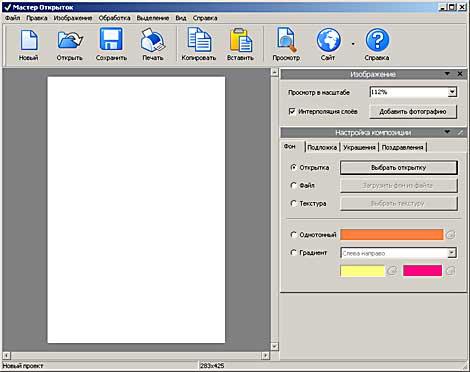The image size is (470, 372).
Task: Open the Выделение menu
Action: 153,18
